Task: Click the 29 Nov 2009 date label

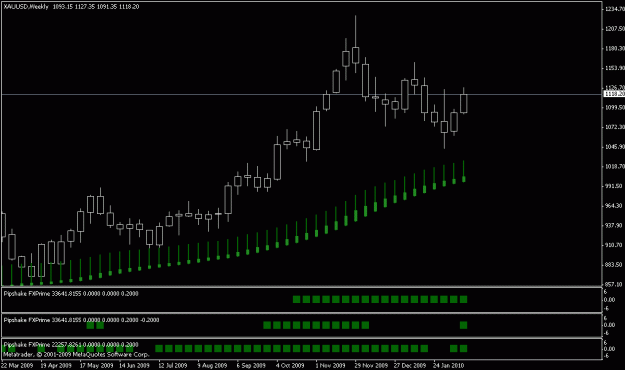Action: pos(371,365)
